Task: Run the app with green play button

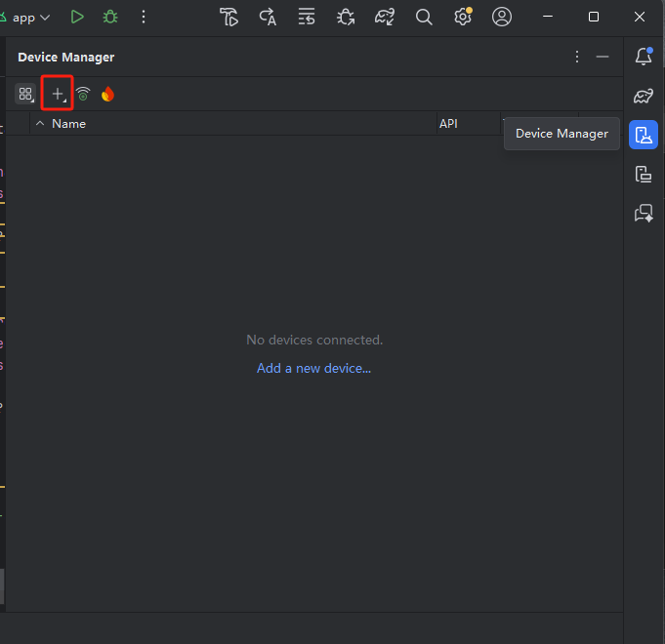Action: [77, 17]
